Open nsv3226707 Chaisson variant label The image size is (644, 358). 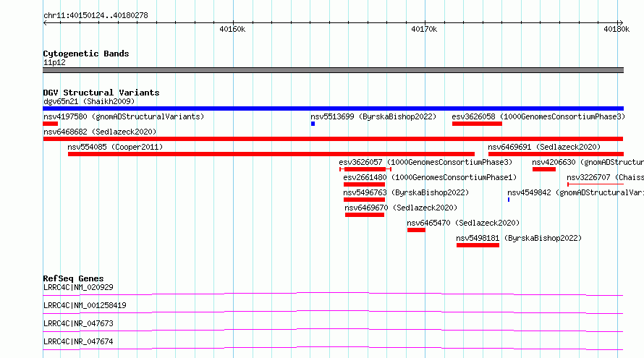(605, 177)
